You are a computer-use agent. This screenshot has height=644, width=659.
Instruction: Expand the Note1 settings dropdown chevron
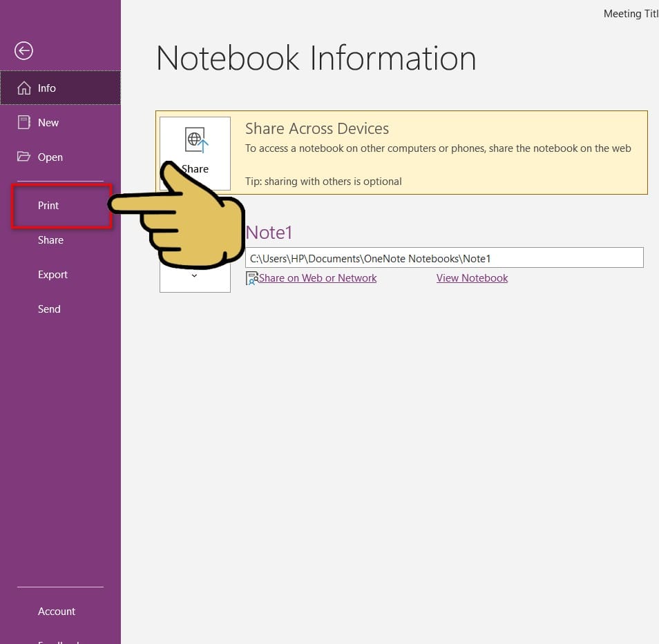click(194, 275)
